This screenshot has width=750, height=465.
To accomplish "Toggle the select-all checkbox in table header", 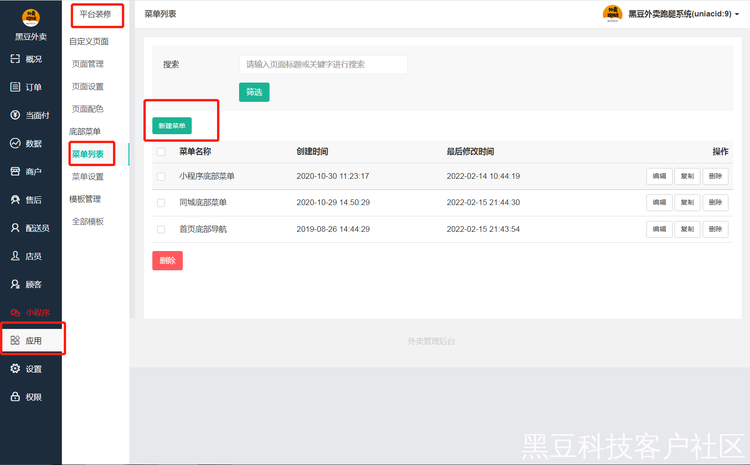I will tap(161, 152).
